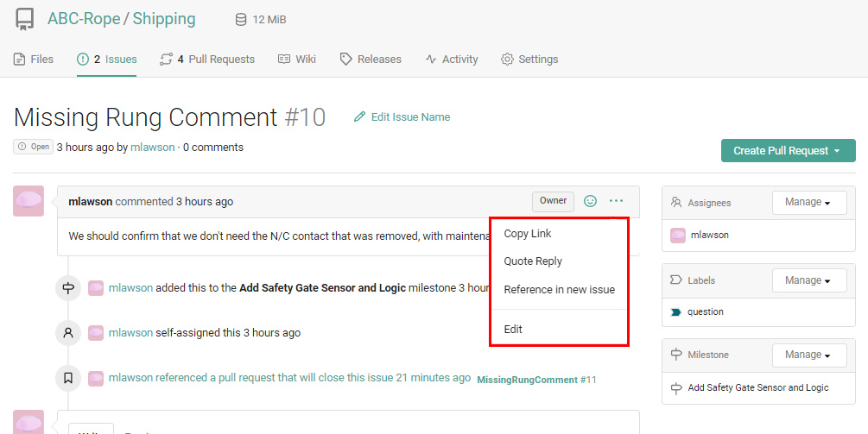Image resolution: width=868 pixels, height=434 pixels.
Task: Expand the Assignees Manage dropdown
Action: 808,203
